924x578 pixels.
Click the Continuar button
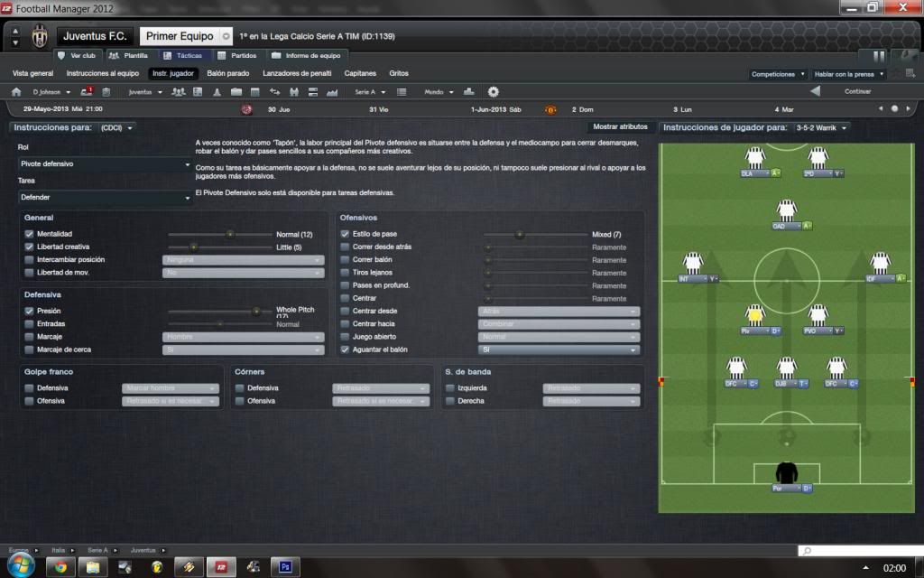coord(857,91)
